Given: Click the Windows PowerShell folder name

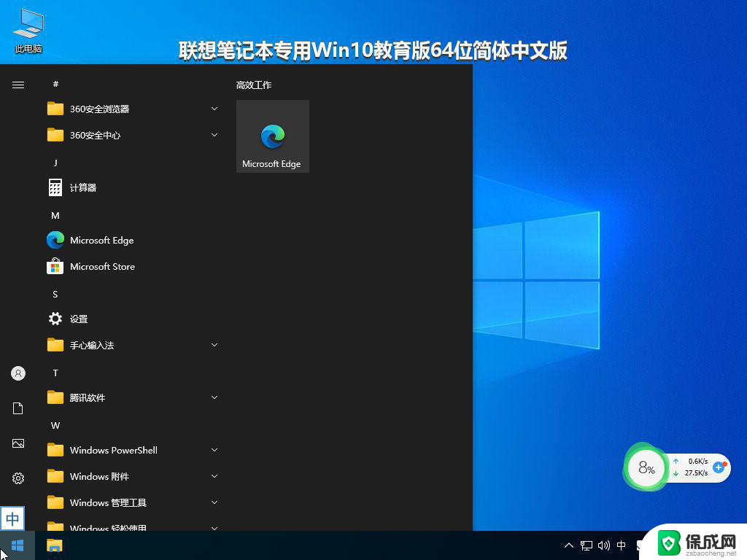Looking at the screenshot, I should 113,450.
